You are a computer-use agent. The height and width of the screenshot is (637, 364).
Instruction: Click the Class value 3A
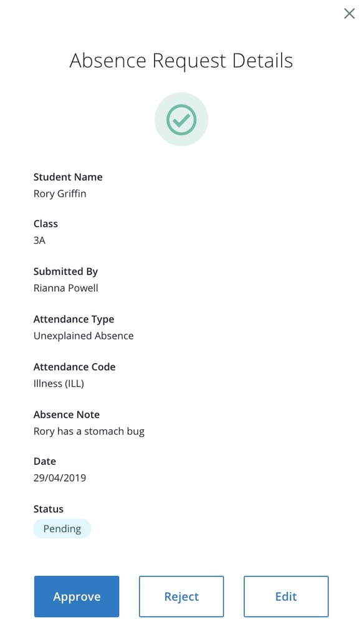coord(39,240)
